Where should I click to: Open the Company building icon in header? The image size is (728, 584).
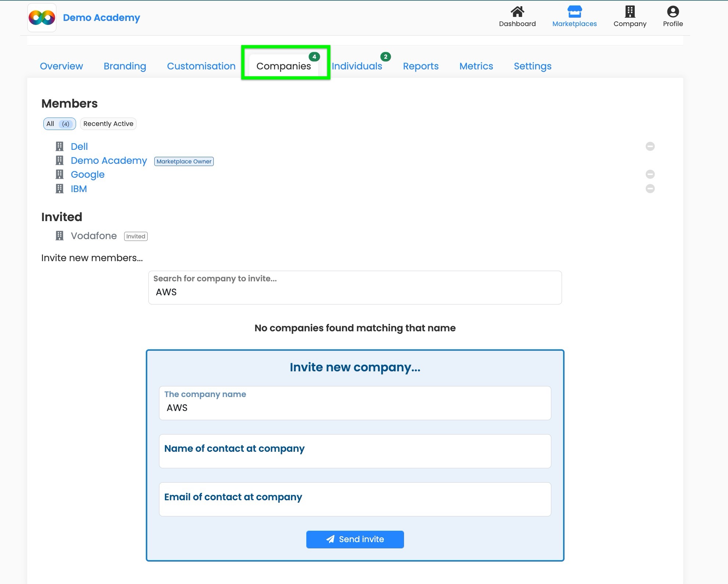tap(630, 12)
